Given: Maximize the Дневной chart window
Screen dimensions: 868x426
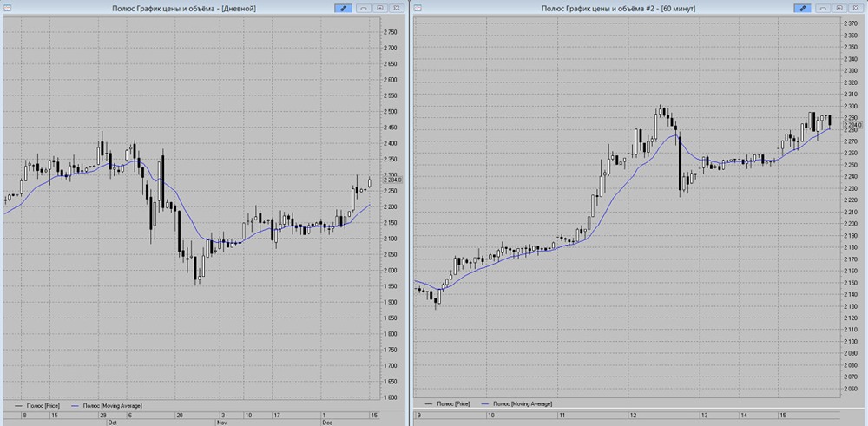Looking at the screenshot, I should pos(380,8).
